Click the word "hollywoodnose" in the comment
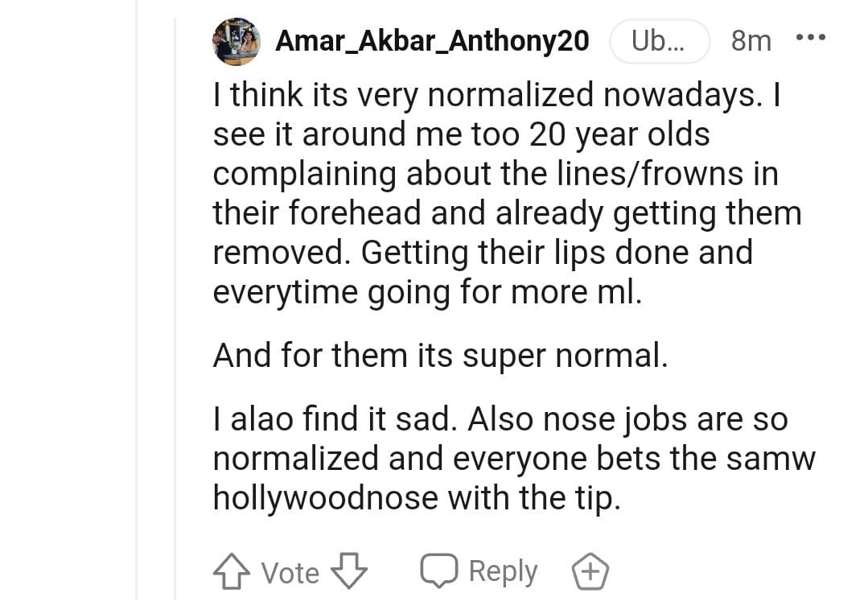Image resolution: width=868 pixels, height=614 pixels. [325, 497]
